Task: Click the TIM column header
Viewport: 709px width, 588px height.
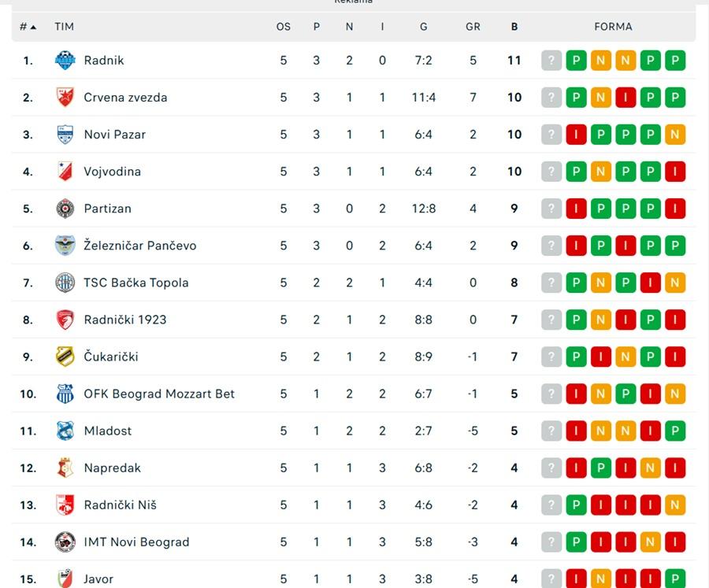Action: tap(65, 27)
